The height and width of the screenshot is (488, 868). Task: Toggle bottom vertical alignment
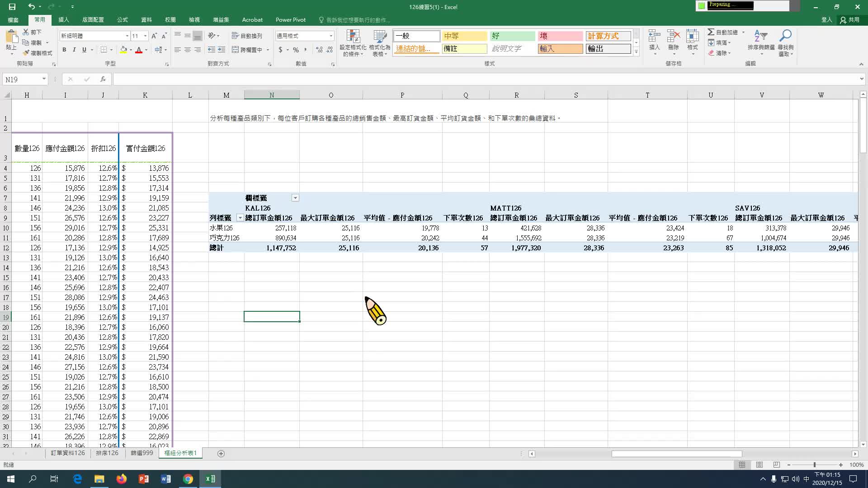click(198, 36)
